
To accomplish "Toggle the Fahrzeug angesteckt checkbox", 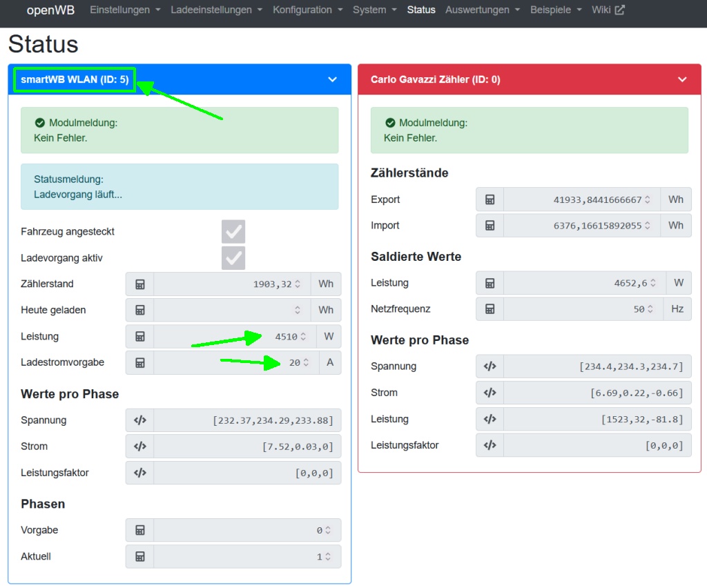I will pyautogui.click(x=233, y=232).
